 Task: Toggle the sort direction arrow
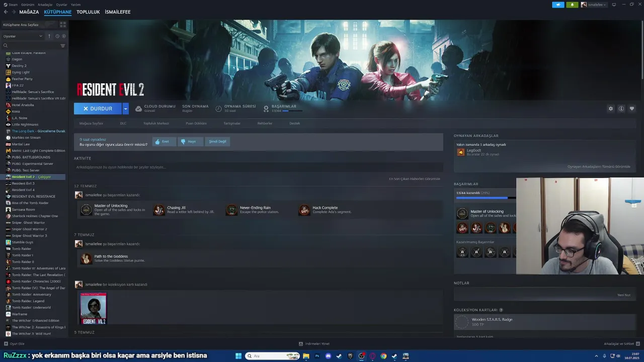(x=49, y=36)
